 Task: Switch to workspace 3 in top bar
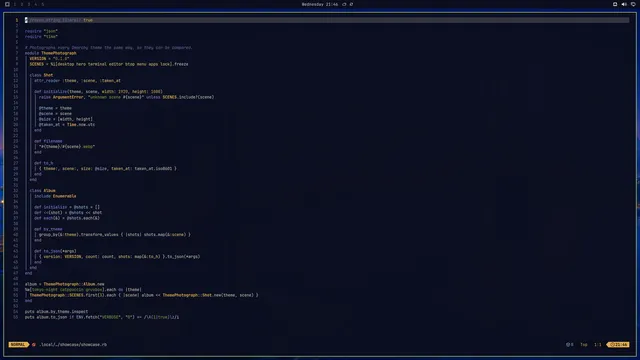[29, 4]
